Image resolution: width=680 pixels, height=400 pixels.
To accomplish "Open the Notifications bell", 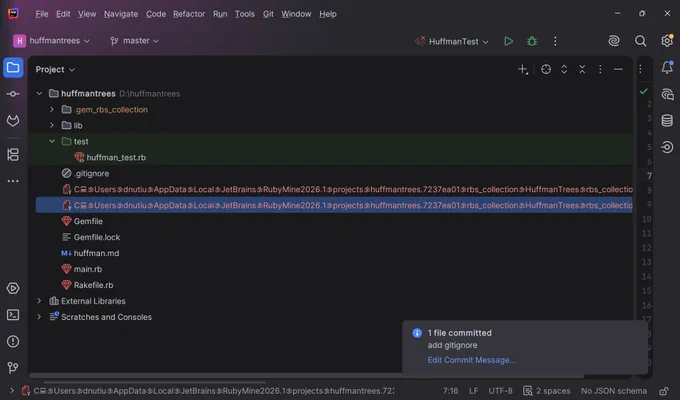I will pyautogui.click(x=667, y=68).
